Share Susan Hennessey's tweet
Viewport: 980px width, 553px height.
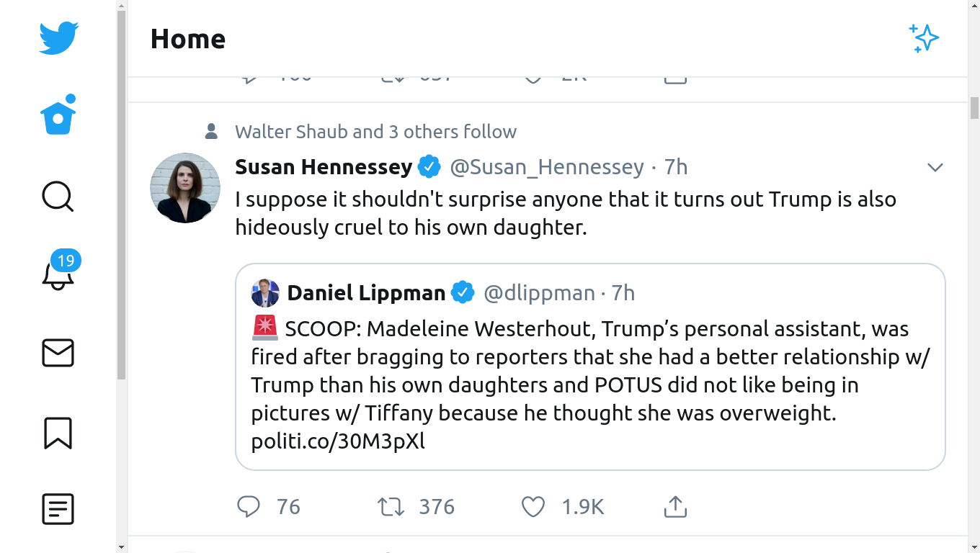coord(675,507)
